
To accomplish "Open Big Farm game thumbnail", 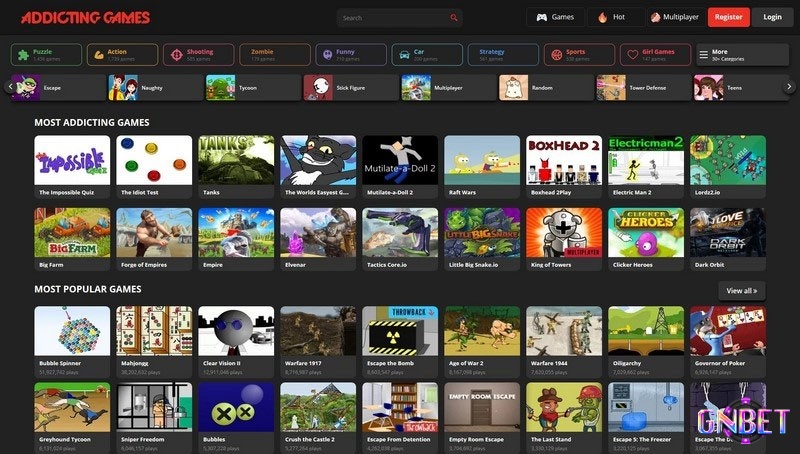I will pyautogui.click(x=72, y=233).
